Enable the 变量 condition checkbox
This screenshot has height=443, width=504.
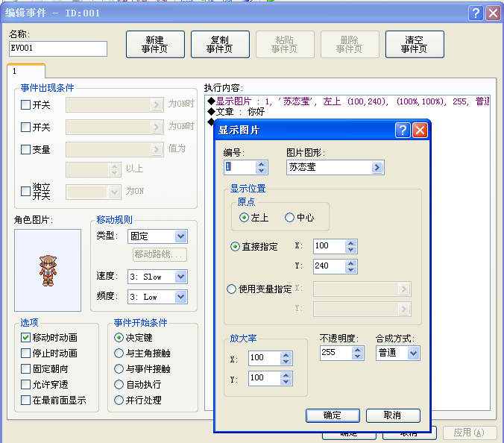(25, 149)
